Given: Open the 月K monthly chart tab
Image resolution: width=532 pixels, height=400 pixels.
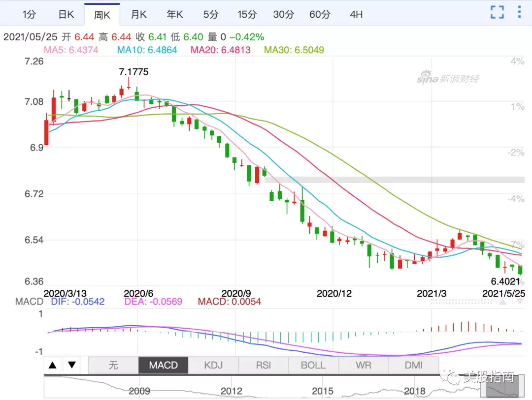Looking at the screenshot, I should [x=139, y=15].
